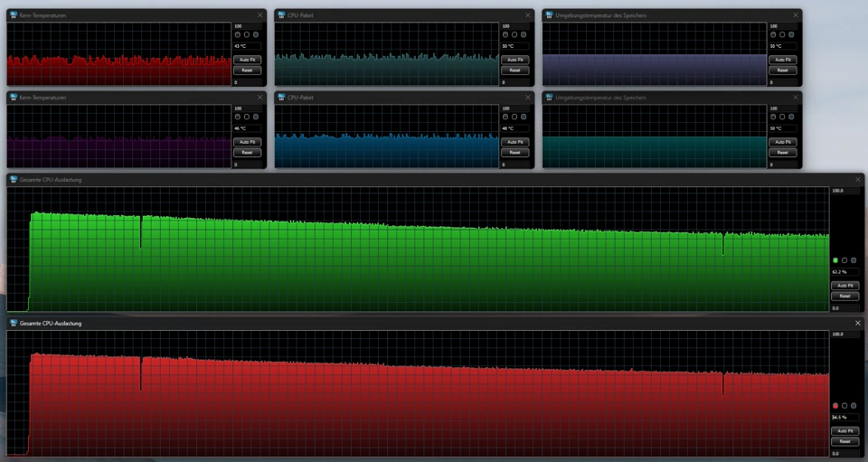The width and height of the screenshot is (868, 462).
Task: Auto Fit the green Gesamte CPU-Auslastung graph
Action: [x=844, y=286]
